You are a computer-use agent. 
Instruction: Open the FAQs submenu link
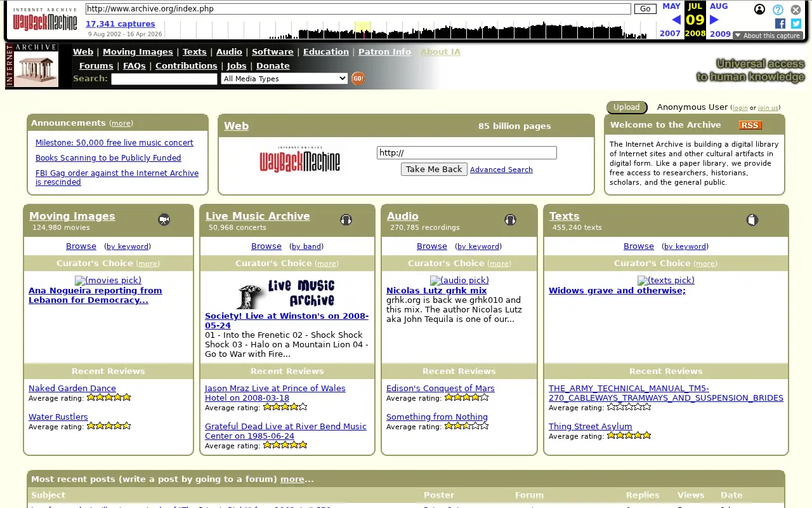coord(134,66)
